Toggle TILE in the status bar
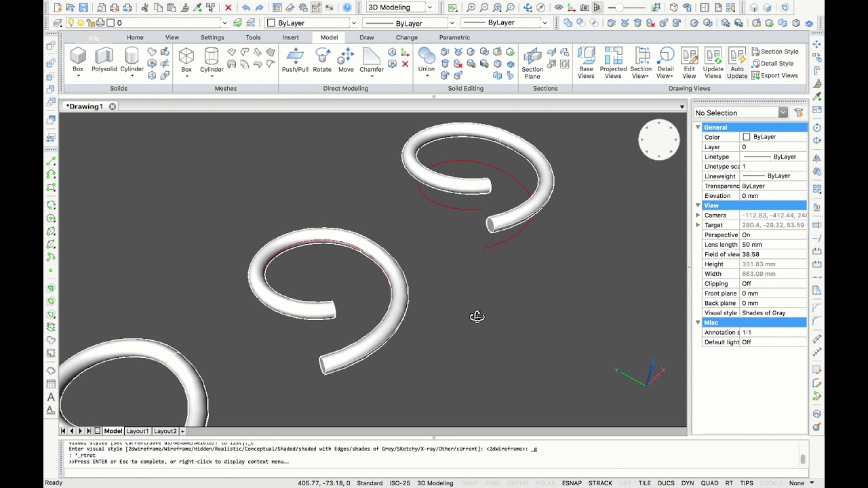868x488 pixels. [644, 483]
